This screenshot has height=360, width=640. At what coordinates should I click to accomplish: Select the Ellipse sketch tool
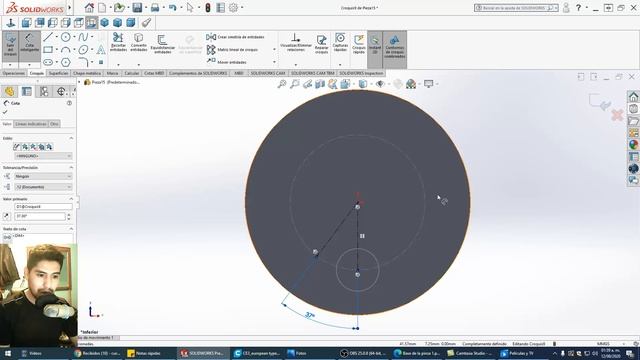click(83, 50)
